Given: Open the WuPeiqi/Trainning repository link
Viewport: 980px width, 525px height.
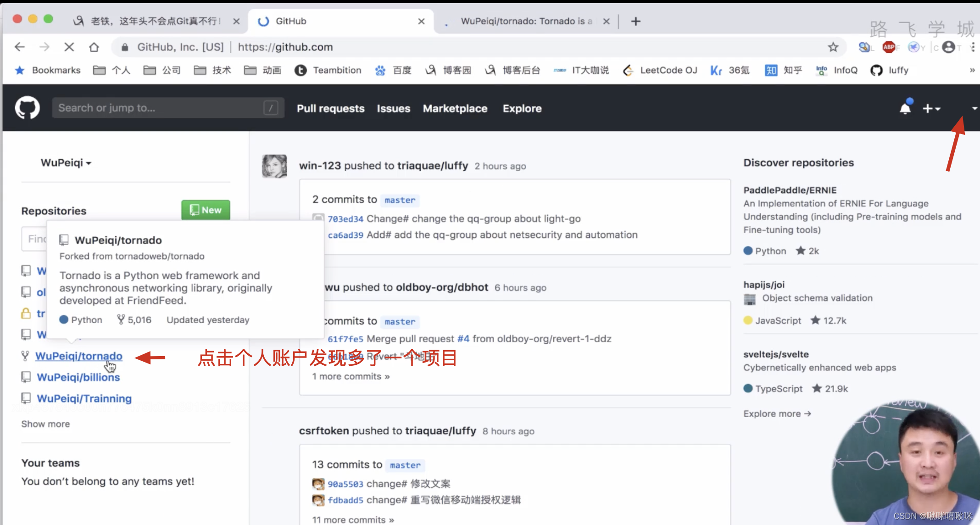Looking at the screenshot, I should (84, 398).
